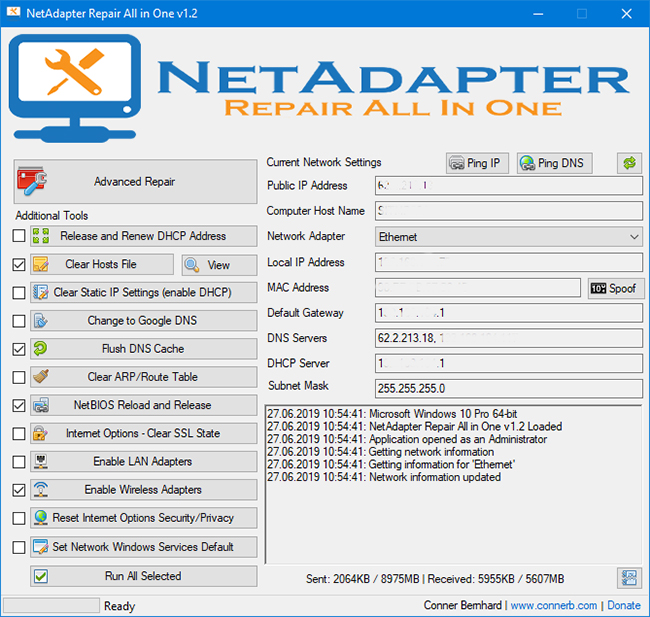This screenshot has height=617, width=650.
Task: Click the Change to Google DNS button label
Action: click(142, 321)
